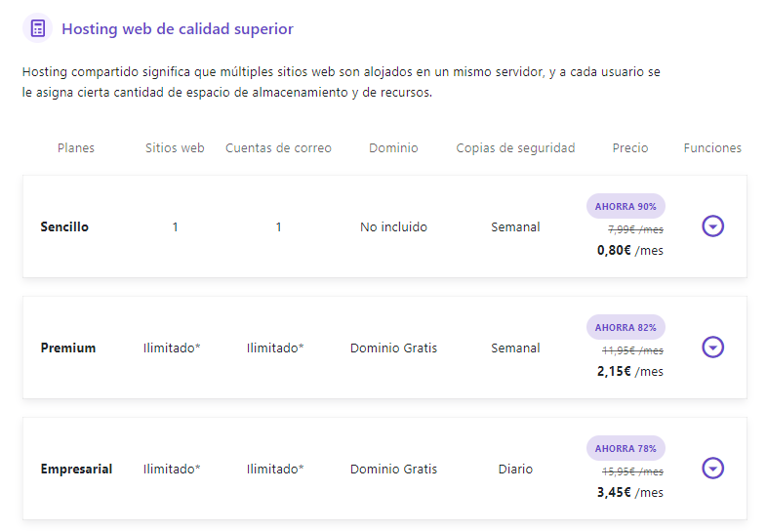Click Diario backup in the Empresarial row
Image resolution: width=767 pixels, height=532 pixels.
pos(515,469)
